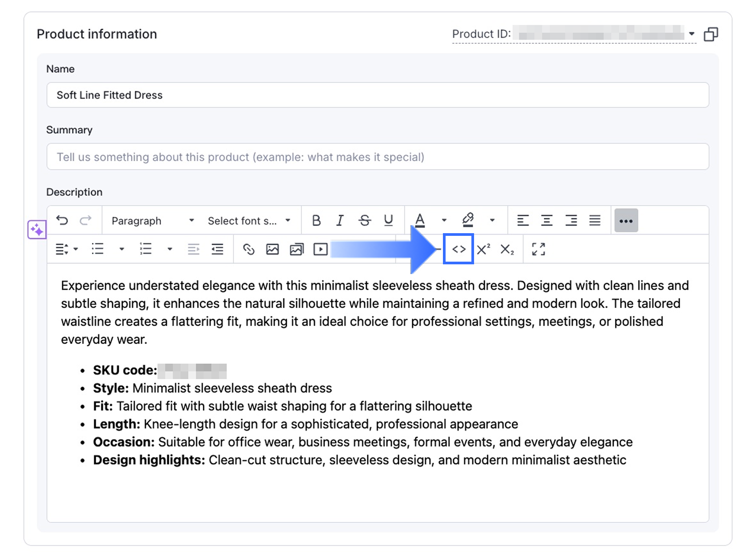Align text left
The image size is (756, 558).
coord(523,220)
